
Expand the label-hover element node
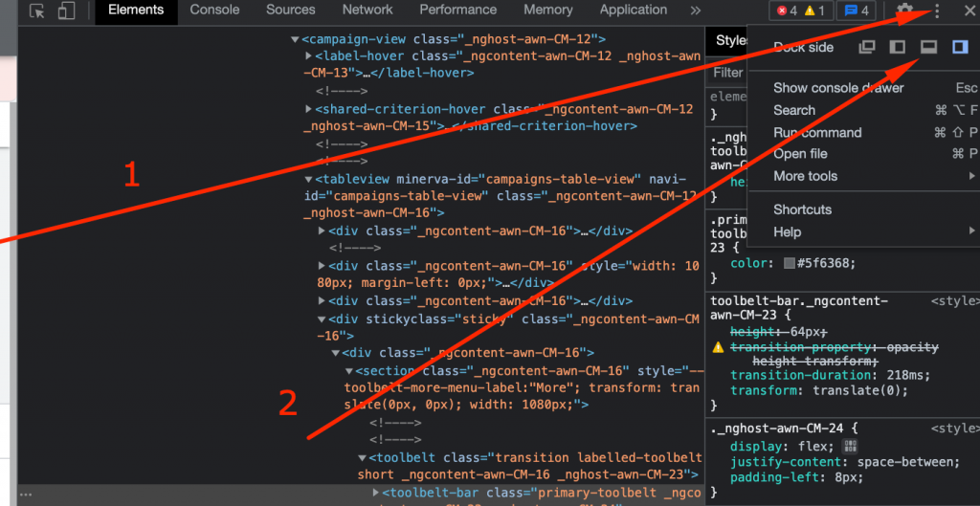coord(308,56)
